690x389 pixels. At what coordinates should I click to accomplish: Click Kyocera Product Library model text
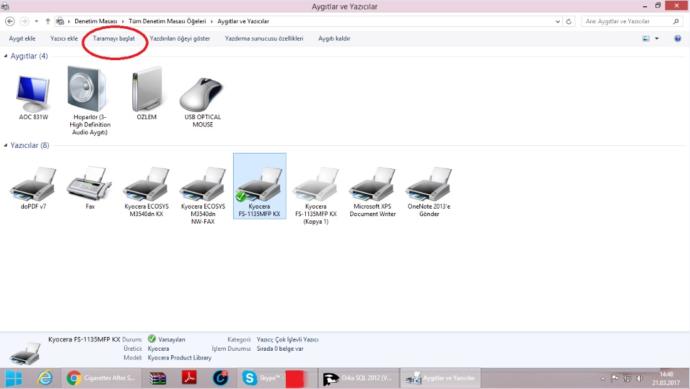180,358
